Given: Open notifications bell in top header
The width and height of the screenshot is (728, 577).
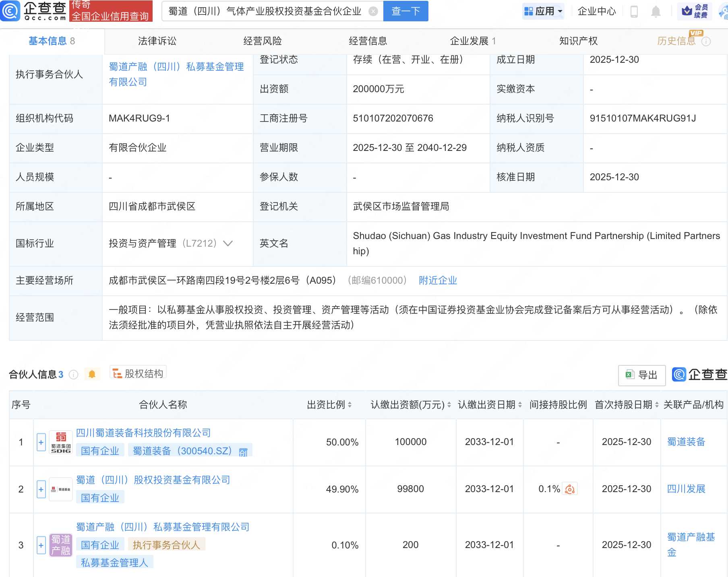Looking at the screenshot, I should (x=656, y=12).
